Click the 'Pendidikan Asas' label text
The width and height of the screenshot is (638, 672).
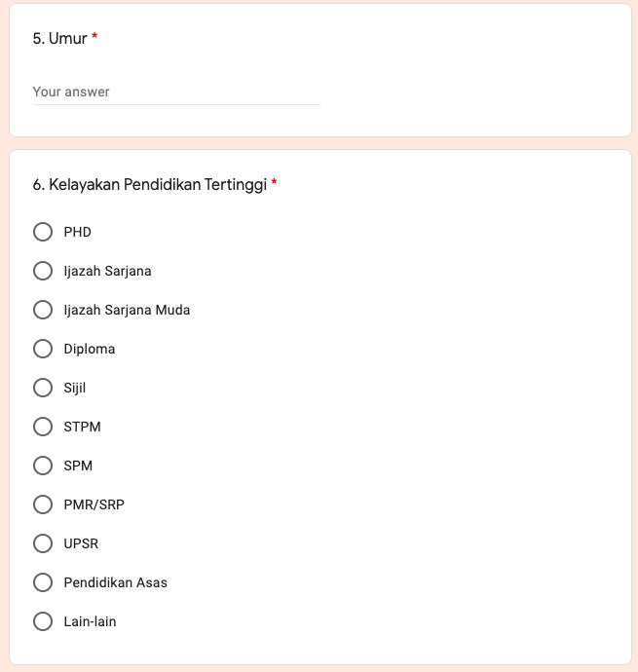click(115, 582)
